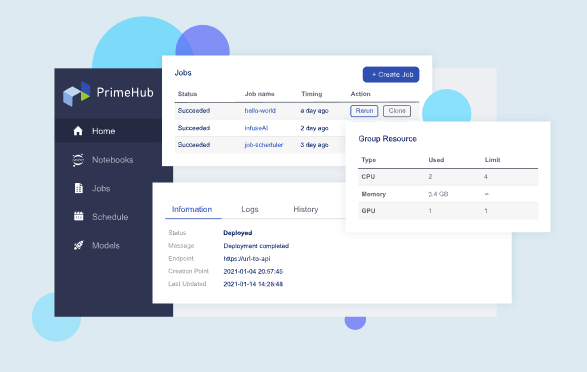Viewport: 587px width, 372px height.
Task: Rerun the hello-world job
Action: click(x=364, y=111)
